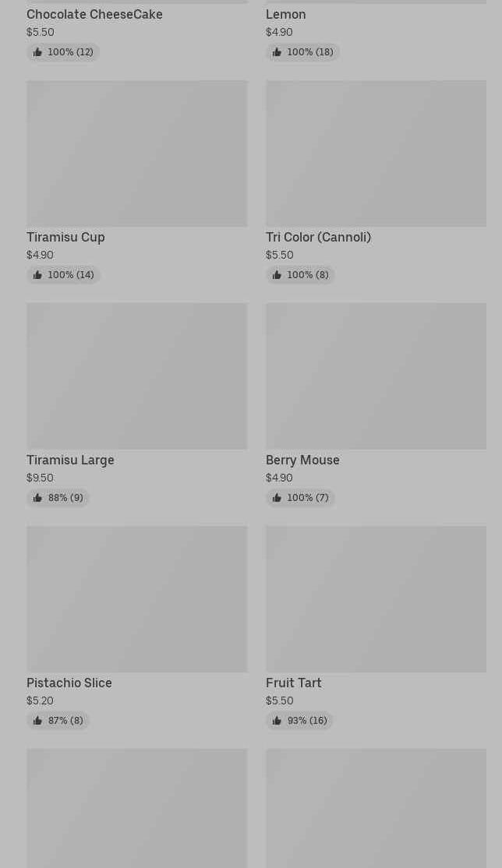Click thumbs-up icon under Pistachio Slice
Viewport: 502px width, 868px height.
tap(37, 721)
